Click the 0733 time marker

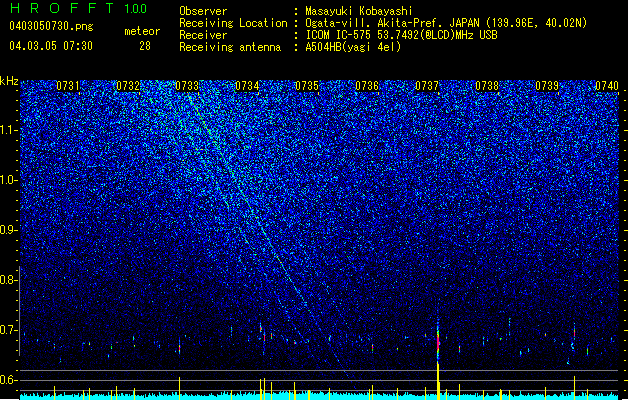point(187,86)
